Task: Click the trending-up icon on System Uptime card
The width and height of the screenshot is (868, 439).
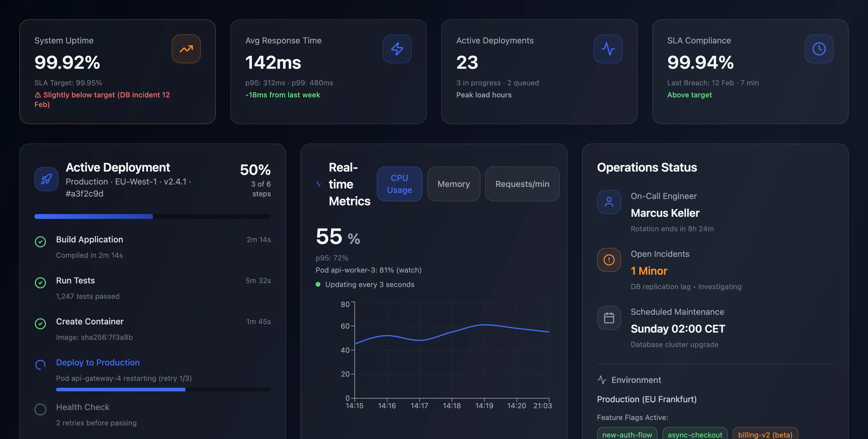Action: [x=186, y=49]
